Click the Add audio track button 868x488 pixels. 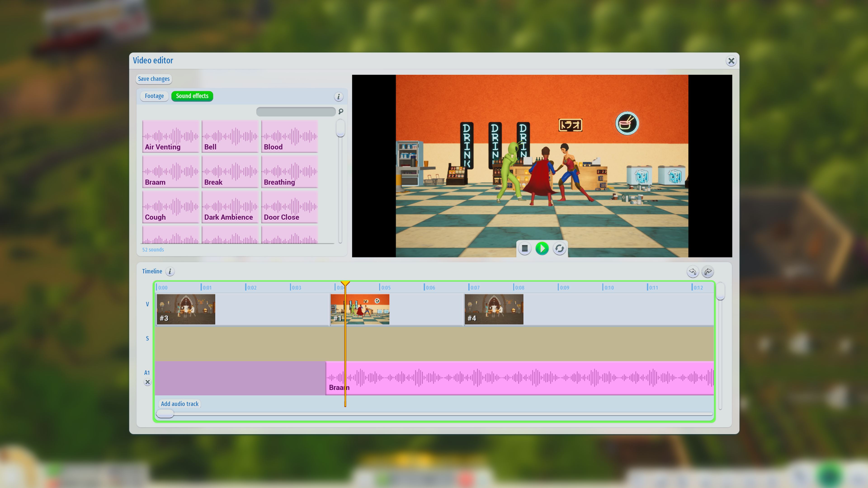coord(180,404)
